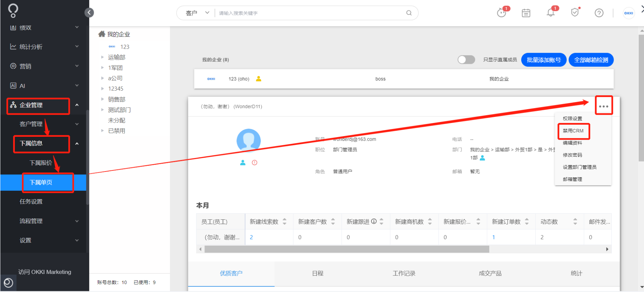The image size is (644, 292).
Task: Expand the 统计分析 sidebar menu
Action: 77,46
